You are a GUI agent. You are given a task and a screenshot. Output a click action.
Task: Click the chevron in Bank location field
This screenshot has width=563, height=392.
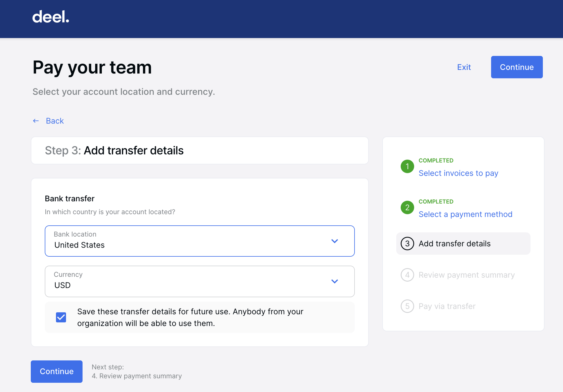tap(334, 241)
